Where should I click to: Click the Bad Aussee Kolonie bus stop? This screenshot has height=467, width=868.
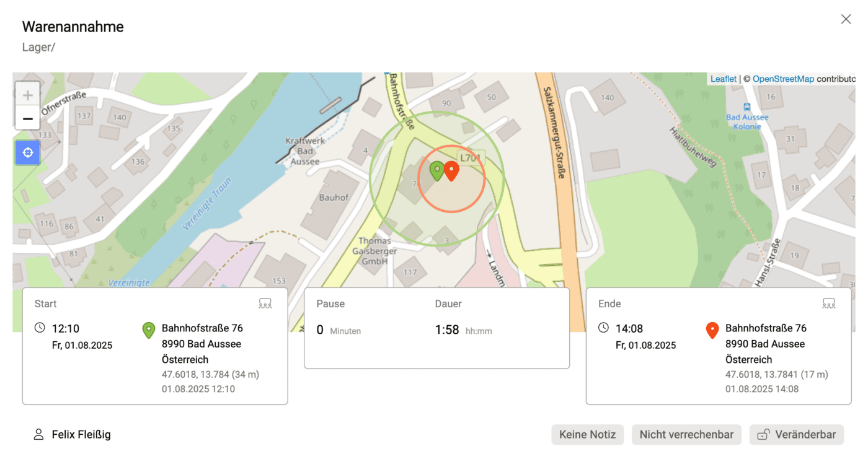tap(747, 107)
